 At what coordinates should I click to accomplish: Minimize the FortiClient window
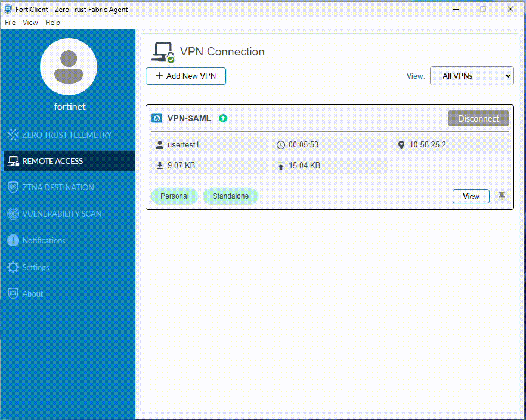click(456, 9)
